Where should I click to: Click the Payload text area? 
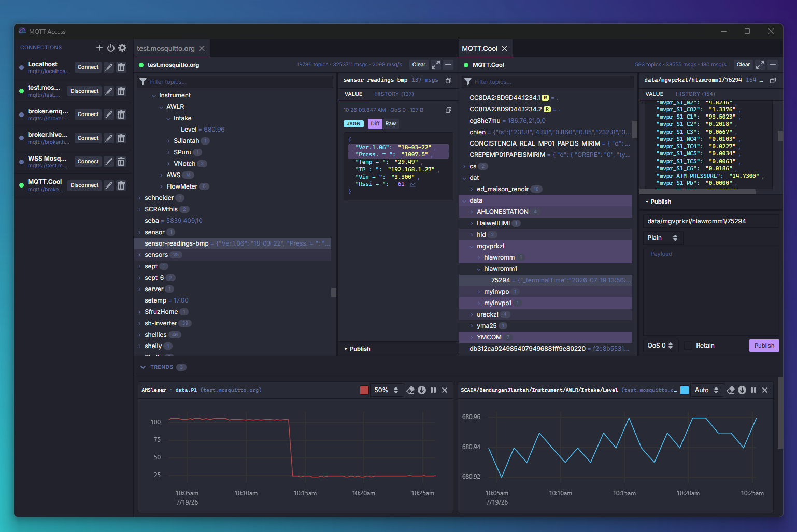point(711,292)
